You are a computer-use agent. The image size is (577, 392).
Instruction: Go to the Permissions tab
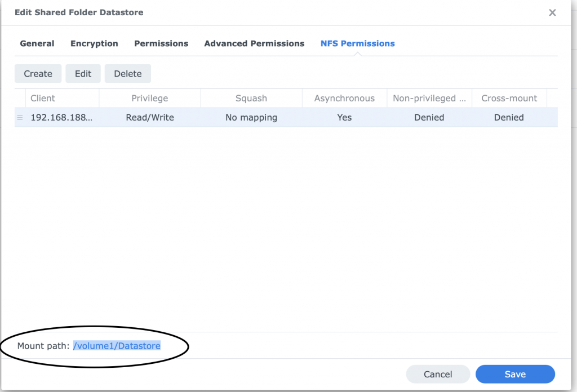tap(161, 43)
